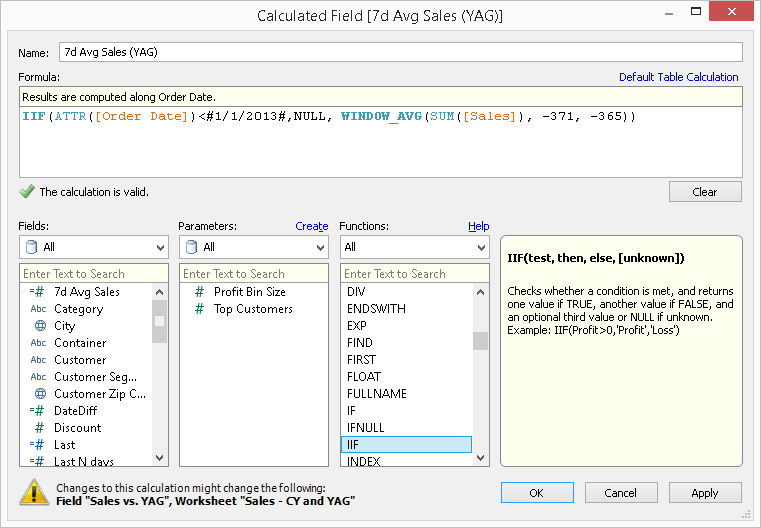Click the yellow warning triangle icon
Screen dimensions: 761x528
click(x=35, y=491)
